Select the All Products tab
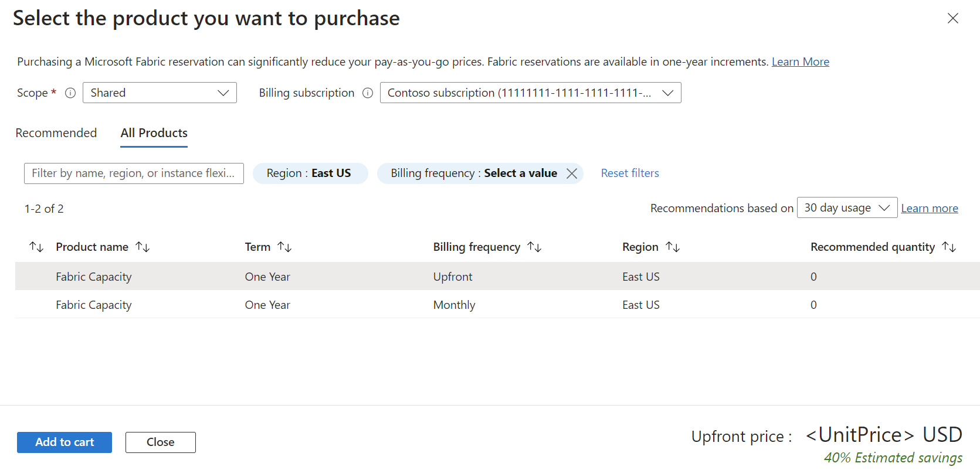This screenshot has height=470, width=980. click(154, 133)
